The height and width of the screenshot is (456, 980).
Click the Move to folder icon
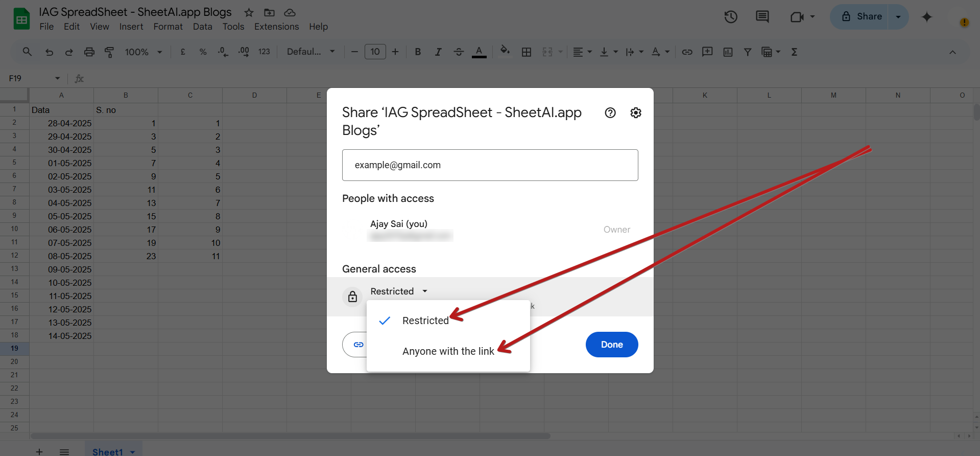[269, 12]
